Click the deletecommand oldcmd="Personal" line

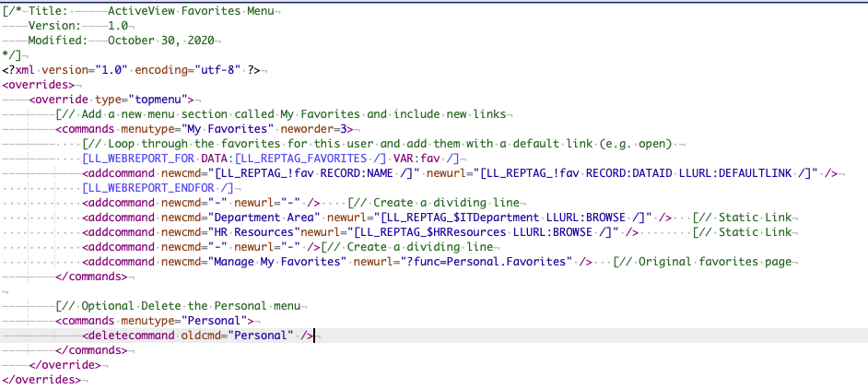coord(198,336)
